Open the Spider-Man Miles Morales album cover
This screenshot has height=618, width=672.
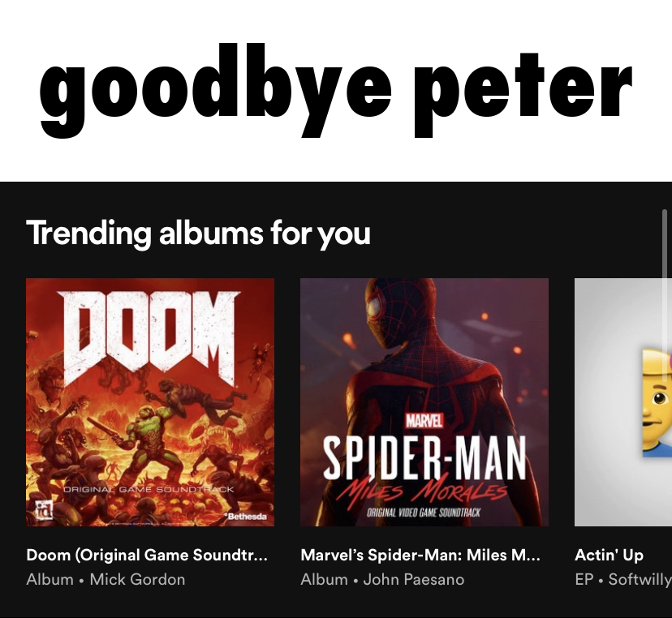click(x=424, y=402)
